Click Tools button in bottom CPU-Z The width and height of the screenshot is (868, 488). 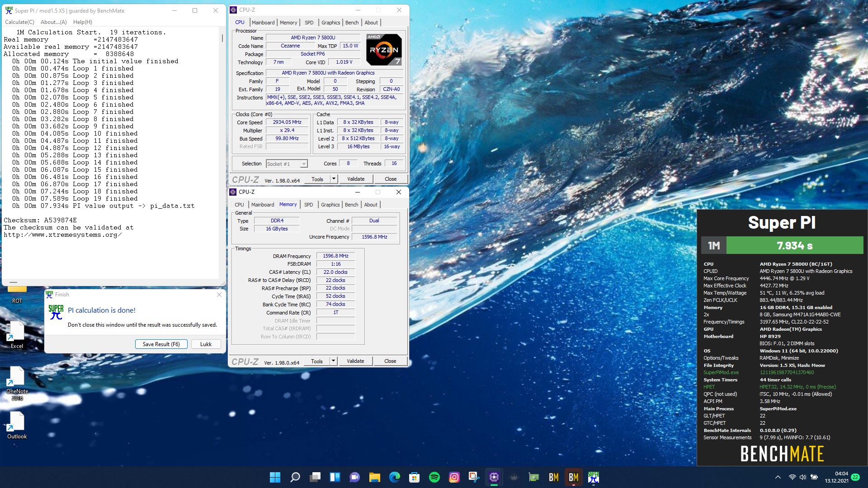click(x=317, y=361)
